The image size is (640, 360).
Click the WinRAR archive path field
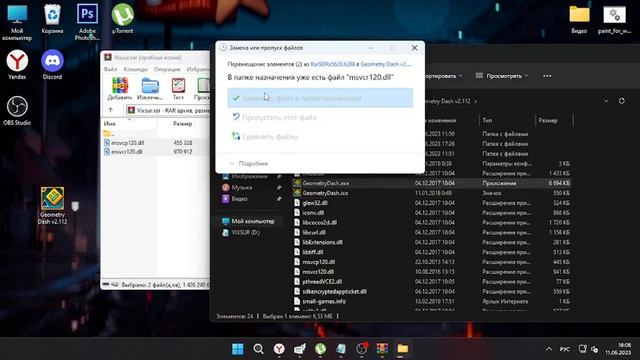(168, 110)
